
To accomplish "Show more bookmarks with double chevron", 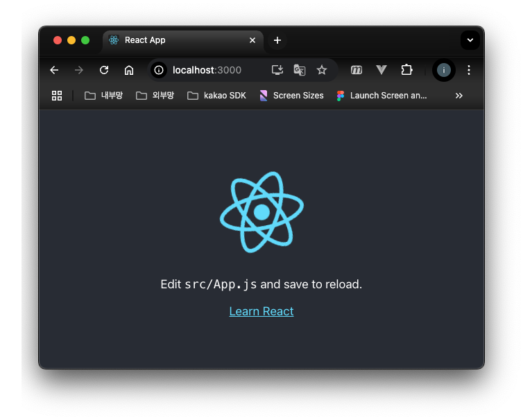I will [459, 96].
